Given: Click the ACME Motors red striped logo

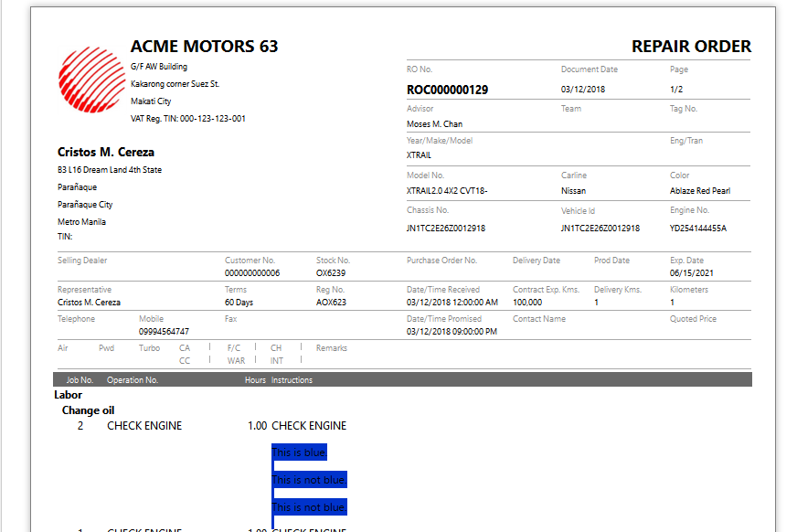Looking at the screenshot, I should tap(90, 79).
